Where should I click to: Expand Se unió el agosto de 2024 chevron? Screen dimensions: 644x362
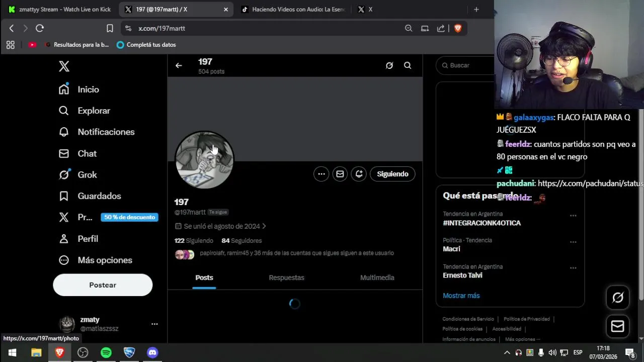click(x=264, y=226)
